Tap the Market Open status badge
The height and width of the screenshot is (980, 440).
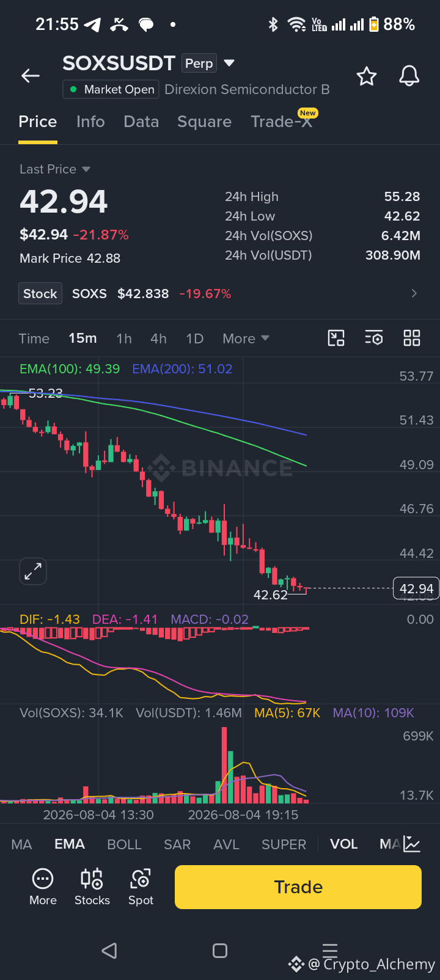coord(111,89)
